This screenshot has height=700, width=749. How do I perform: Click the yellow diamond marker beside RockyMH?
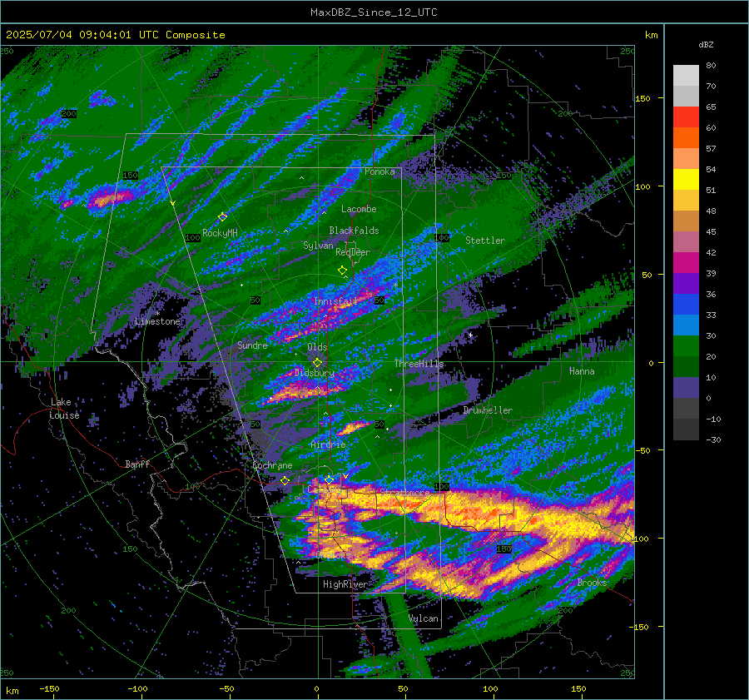[222, 217]
